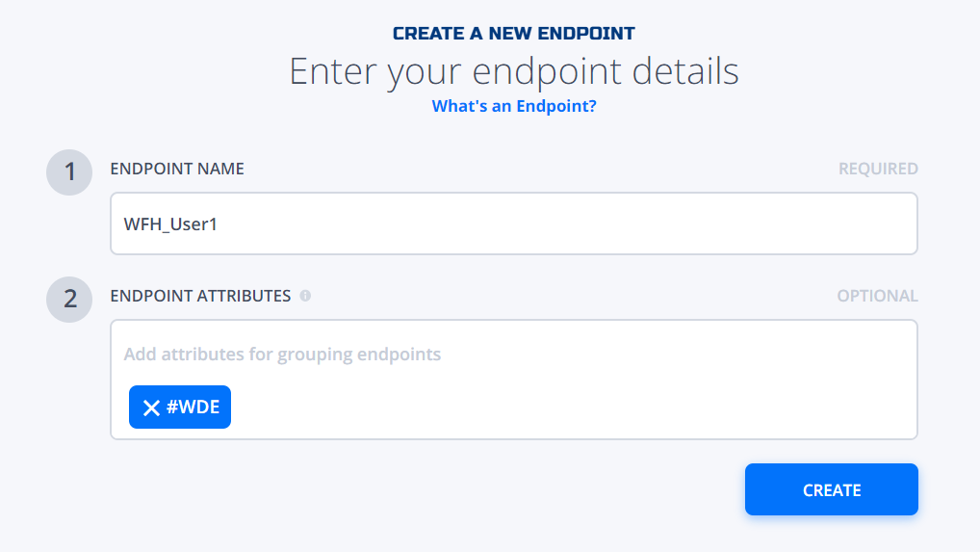Focus the Endpoint Name input field

pos(514,223)
